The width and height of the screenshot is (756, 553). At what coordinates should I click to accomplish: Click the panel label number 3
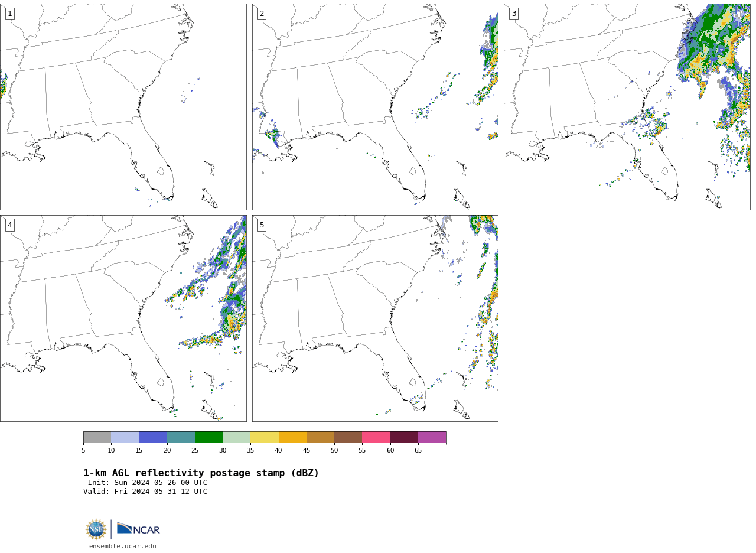(x=513, y=14)
